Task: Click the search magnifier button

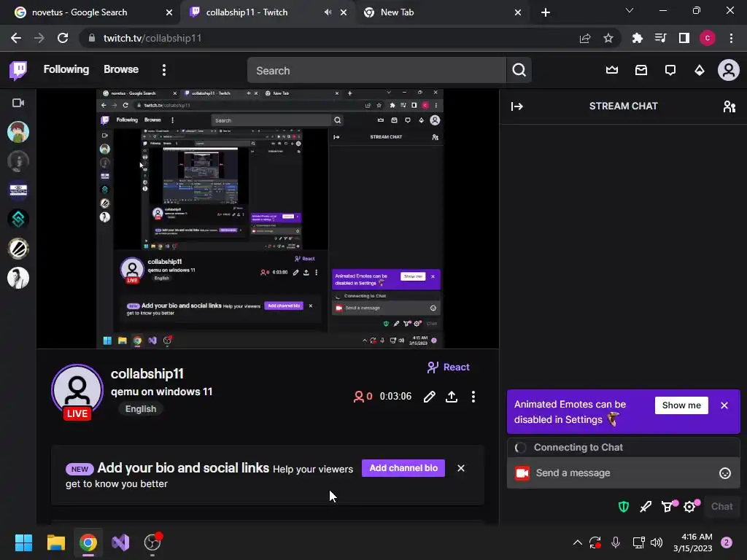Action: tap(519, 70)
